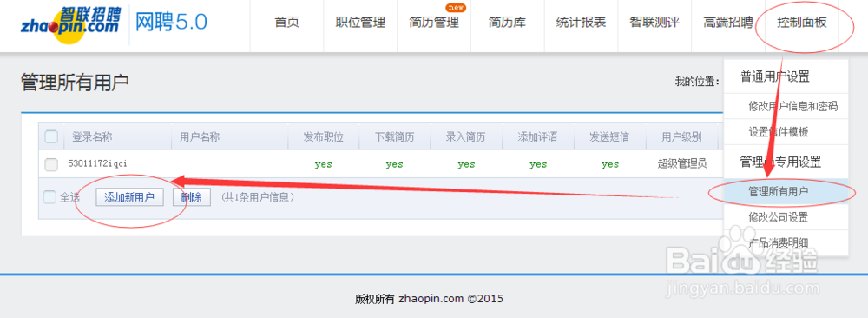Screen dimensions: 868x318
Task: Click the 用户级别 column header
Action: pos(681,137)
